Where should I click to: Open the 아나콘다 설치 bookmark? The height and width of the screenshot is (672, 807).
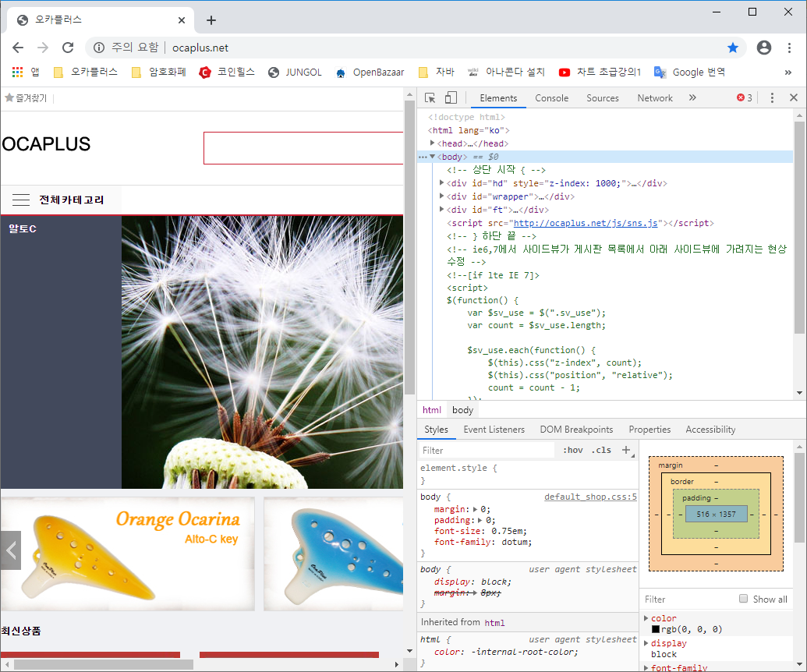(x=506, y=72)
